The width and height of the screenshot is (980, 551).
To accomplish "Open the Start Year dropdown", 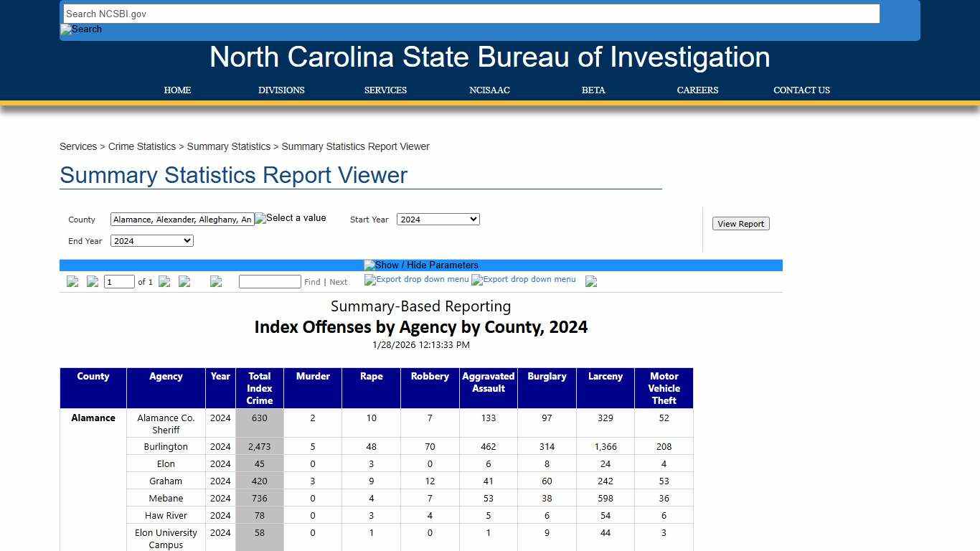I will [438, 219].
